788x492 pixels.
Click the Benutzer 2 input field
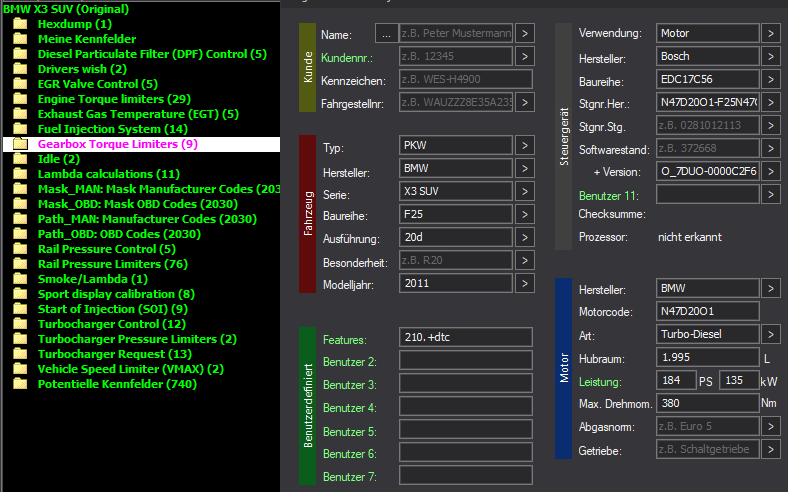click(466, 360)
